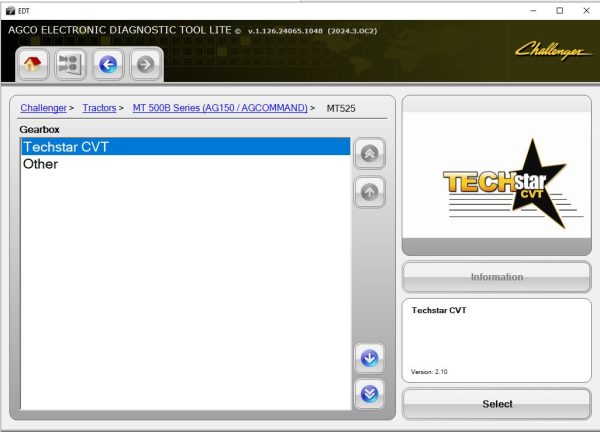The height and width of the screenshot is (432, 600).
Task: Click MT525 breadcrumb text
Action: [x=341, y=108]
